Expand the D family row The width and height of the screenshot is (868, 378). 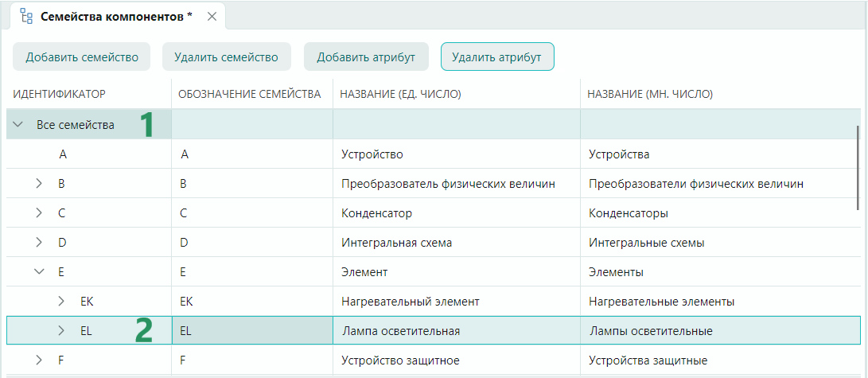tap(39, 243)
